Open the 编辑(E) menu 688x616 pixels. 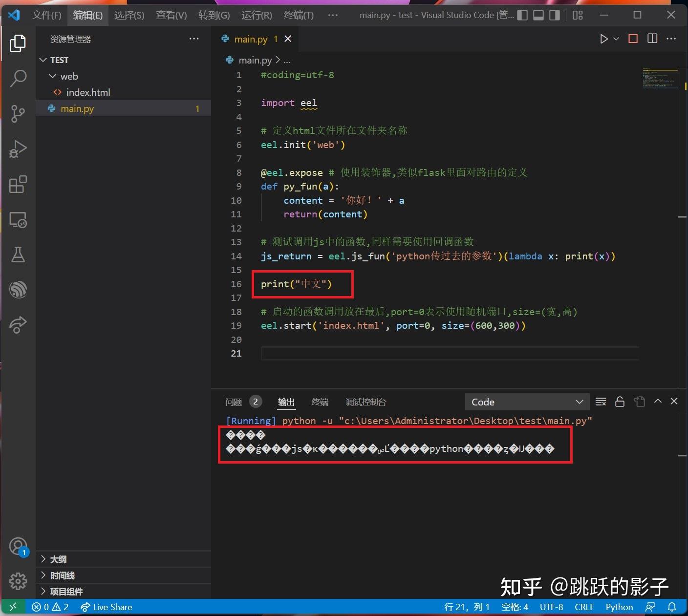point(88,15)
